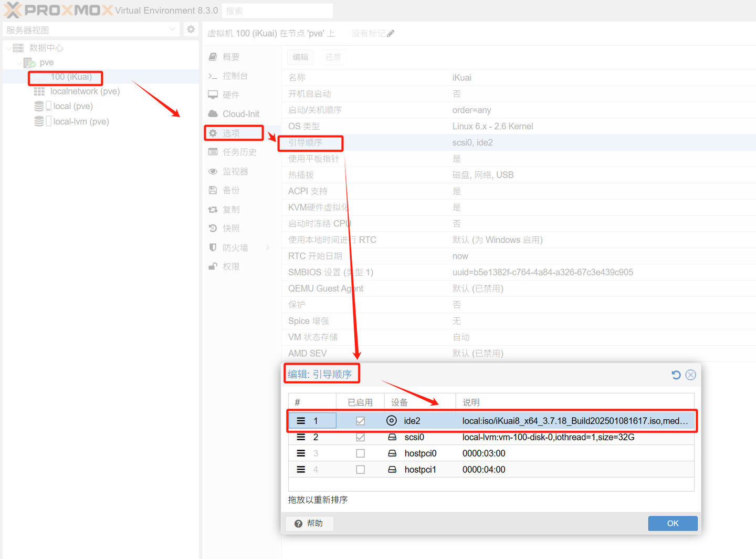756x559 pixels.
Task: Click the reset icon in boot order dialog
Action: click(676, 375)
